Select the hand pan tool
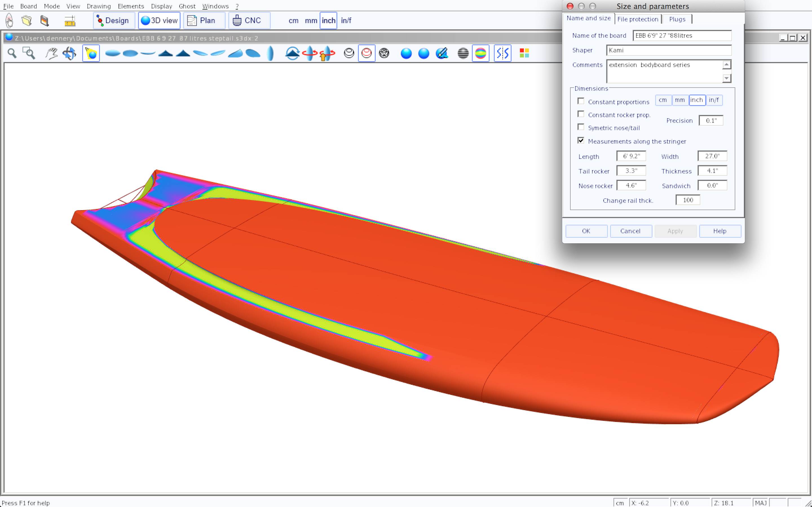This screenshot has width=812, height=507. point(51,53)
